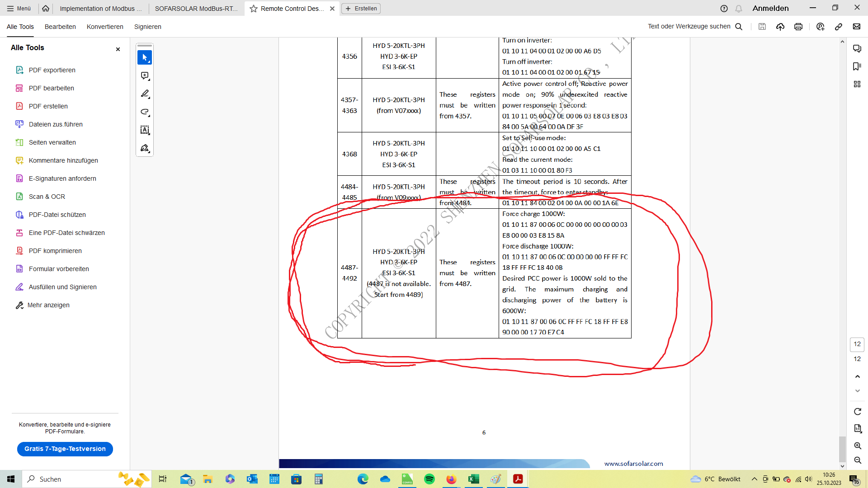The image size is (868, 488).
Task: Choose the add comment tool
Action: pyautogui.click(x=145, y=76)
